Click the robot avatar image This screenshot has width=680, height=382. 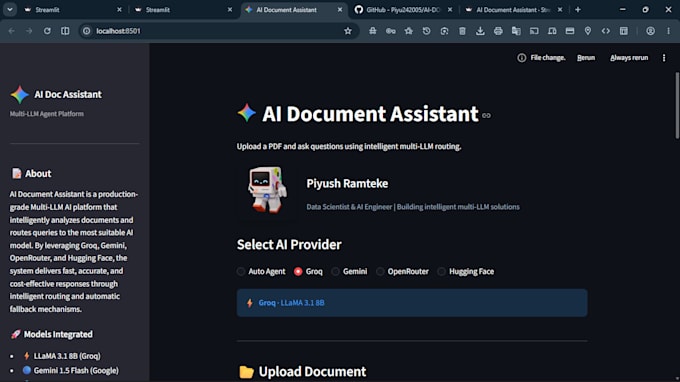click(267, 189)
